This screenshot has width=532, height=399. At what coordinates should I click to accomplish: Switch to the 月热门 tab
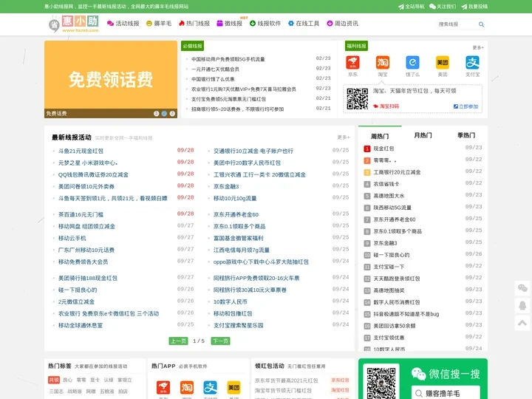tap(423, 135)
